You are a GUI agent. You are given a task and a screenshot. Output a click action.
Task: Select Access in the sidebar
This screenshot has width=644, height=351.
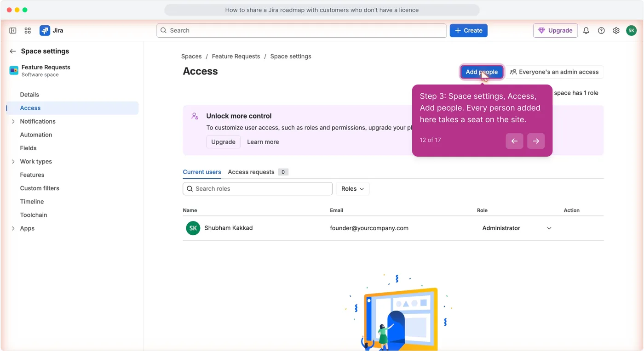[72, 108]
